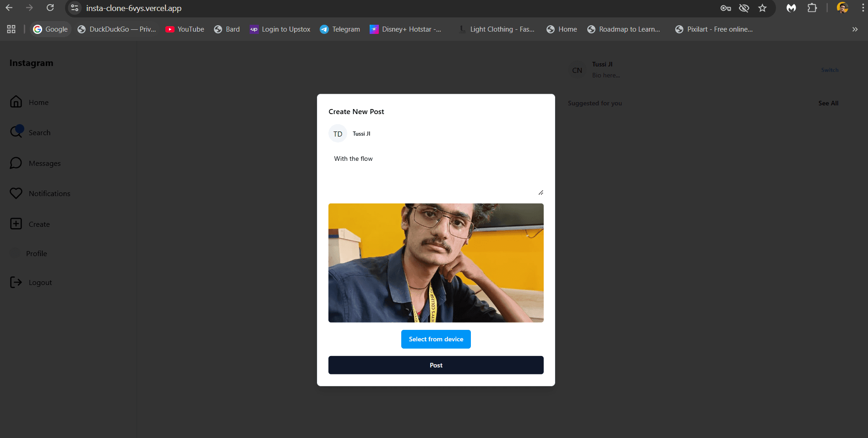
Task: Click Logout label in the sidebar
Action: pos(40,283)
